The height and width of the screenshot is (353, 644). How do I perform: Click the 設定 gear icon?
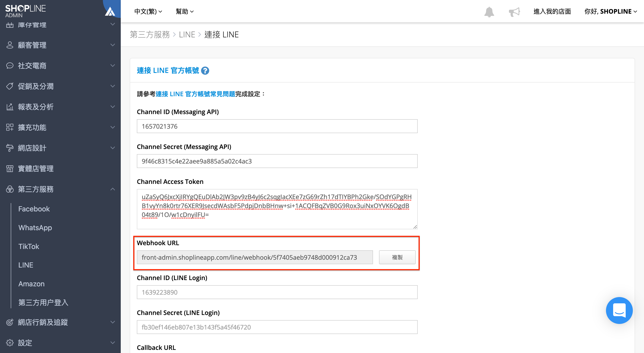(10, 343)
